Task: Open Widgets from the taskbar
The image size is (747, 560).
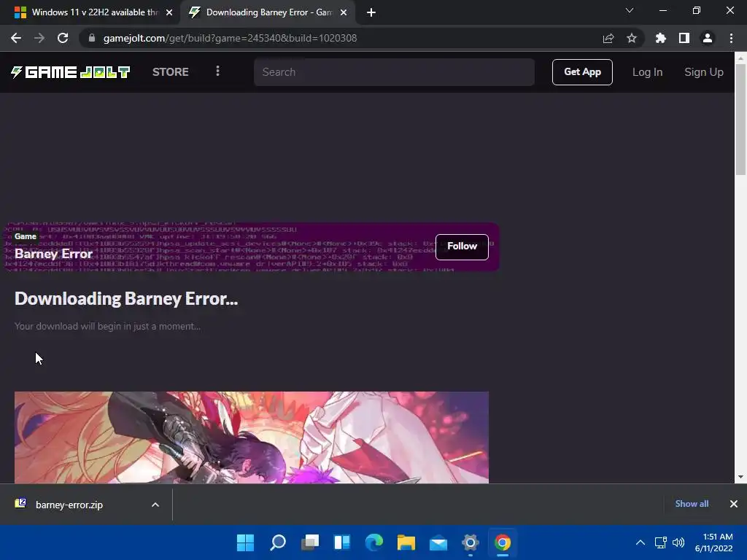Action: (x=342, y=542)
